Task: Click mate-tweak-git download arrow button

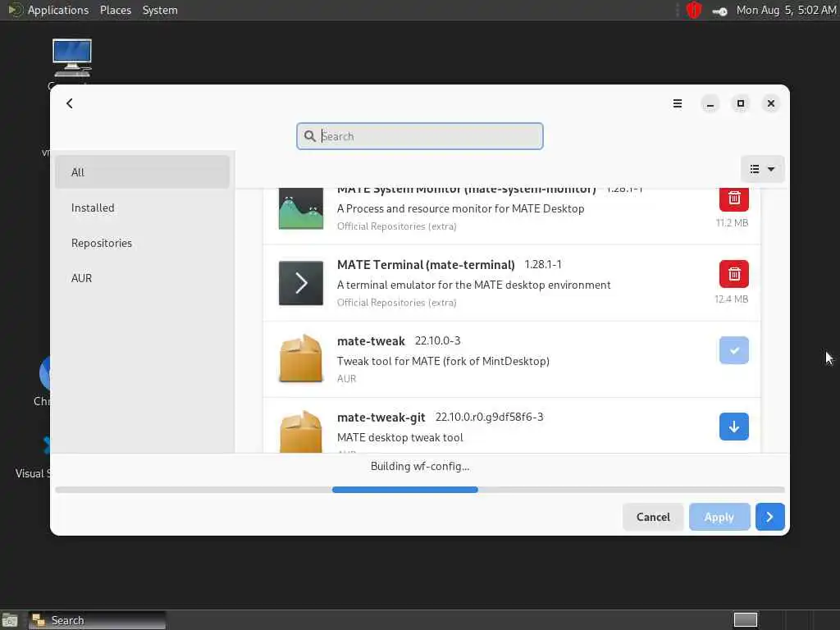Action: [x=734, y=427]
